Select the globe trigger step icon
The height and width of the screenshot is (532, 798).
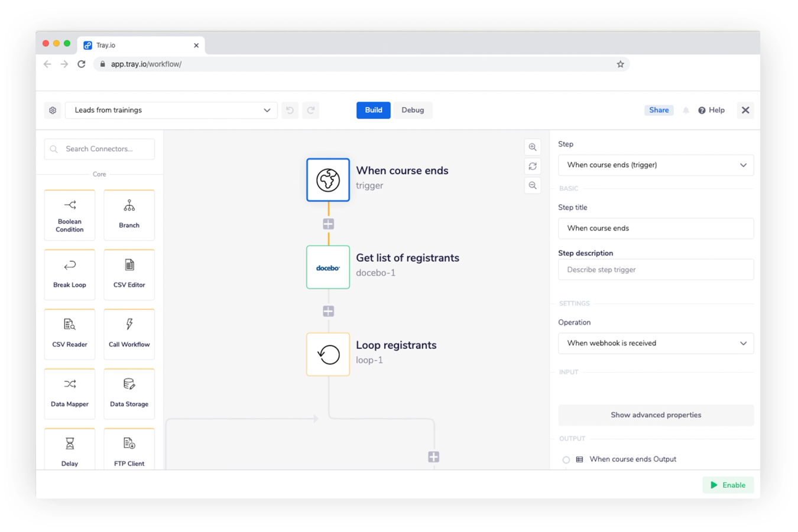pos(328,180)
